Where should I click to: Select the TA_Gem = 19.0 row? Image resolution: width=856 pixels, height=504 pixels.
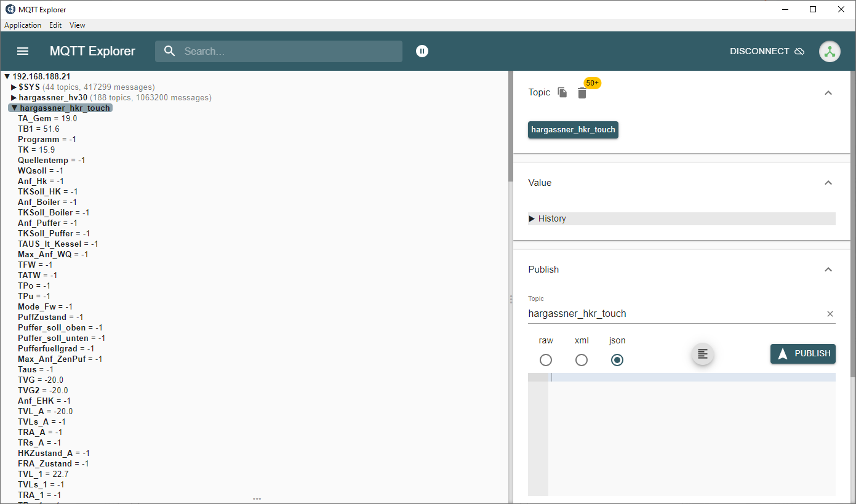pyautogui.click(x=47, y=118)
